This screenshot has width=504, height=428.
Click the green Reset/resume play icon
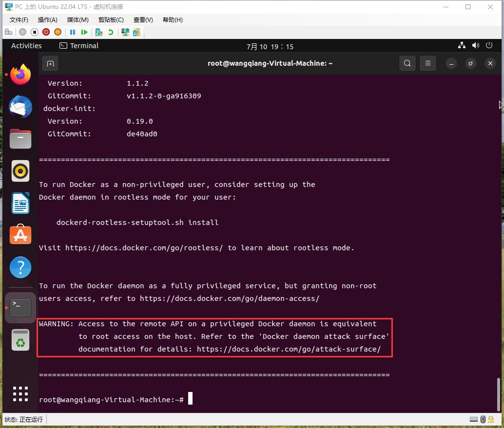pos(84,32)
